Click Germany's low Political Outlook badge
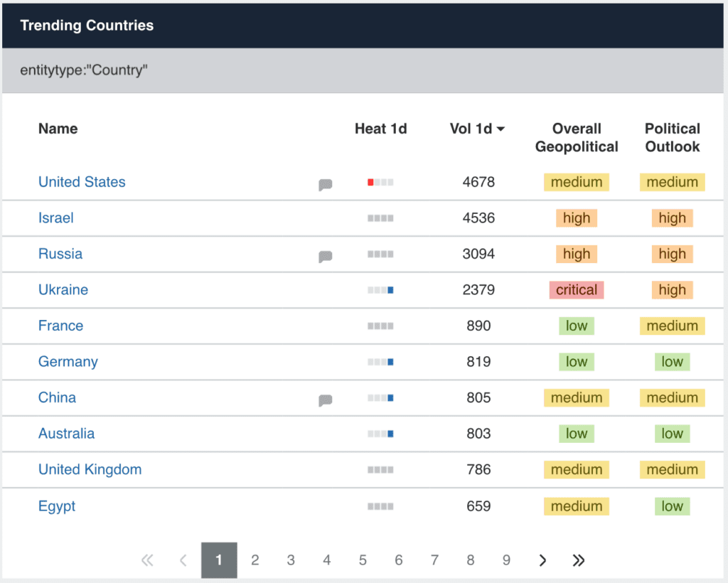Screen dimensions: 728x583 coord(672,362)
